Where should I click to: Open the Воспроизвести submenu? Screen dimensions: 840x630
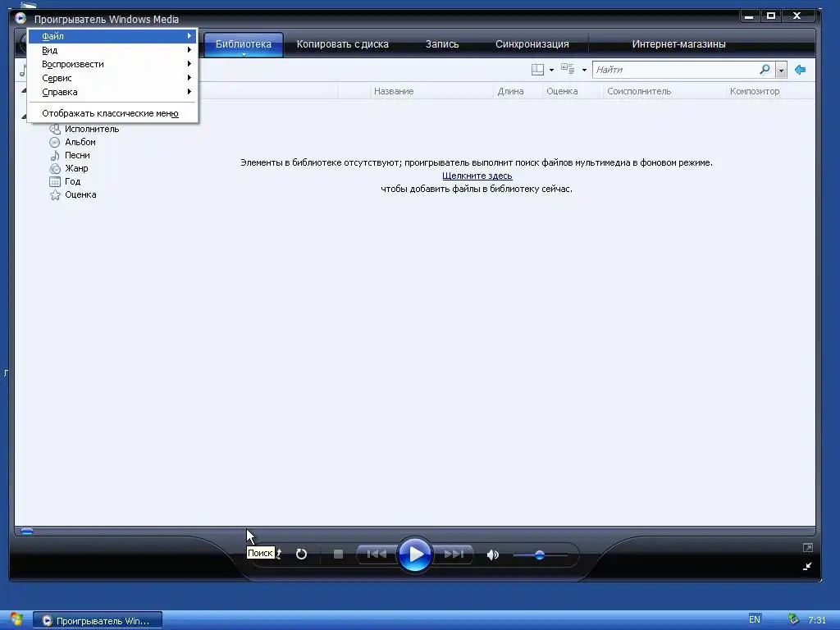(113, 64)
